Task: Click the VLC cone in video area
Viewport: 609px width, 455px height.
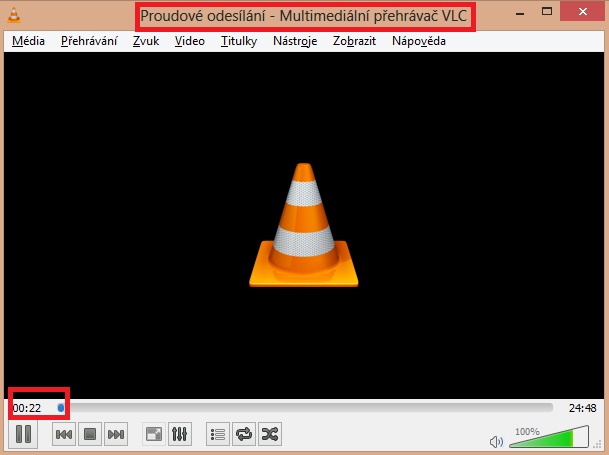Action: (304, 225)
